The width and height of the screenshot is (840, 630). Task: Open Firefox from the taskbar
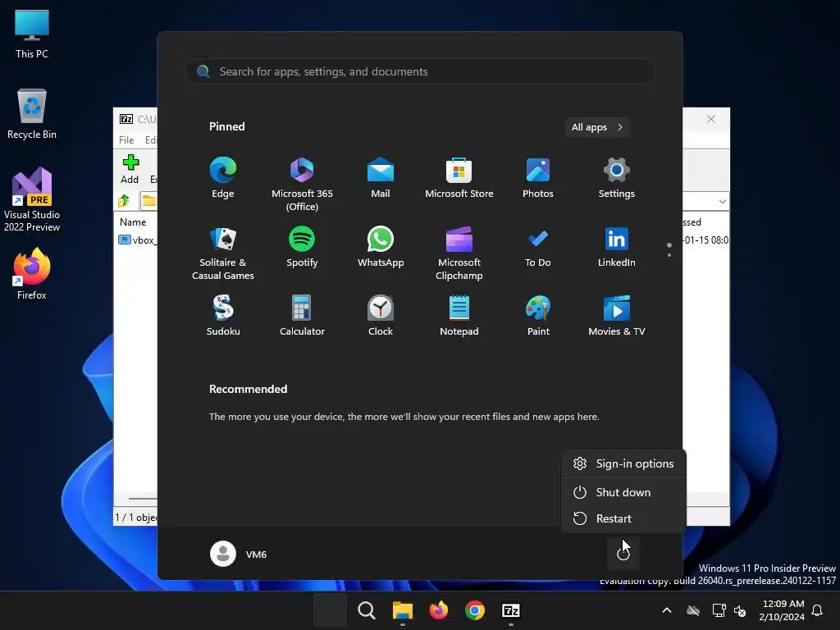tap(439, 610)
